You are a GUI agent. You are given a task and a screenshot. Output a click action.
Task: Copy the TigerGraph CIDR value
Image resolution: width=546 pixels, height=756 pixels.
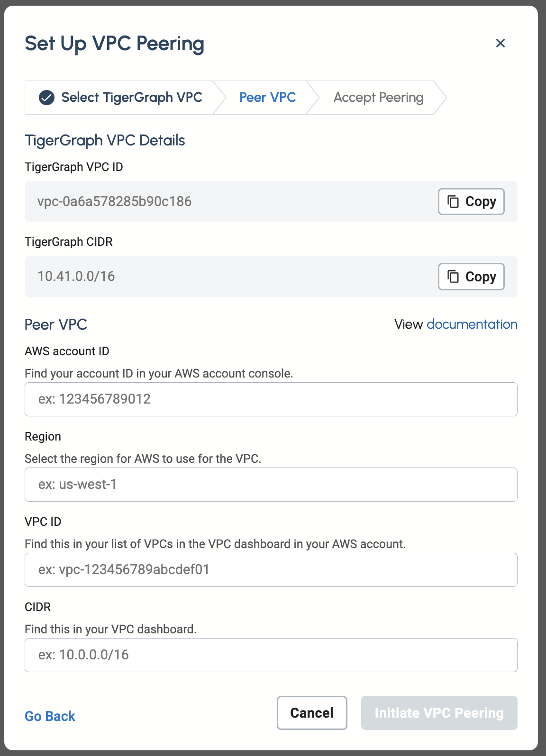coord(471,277)
